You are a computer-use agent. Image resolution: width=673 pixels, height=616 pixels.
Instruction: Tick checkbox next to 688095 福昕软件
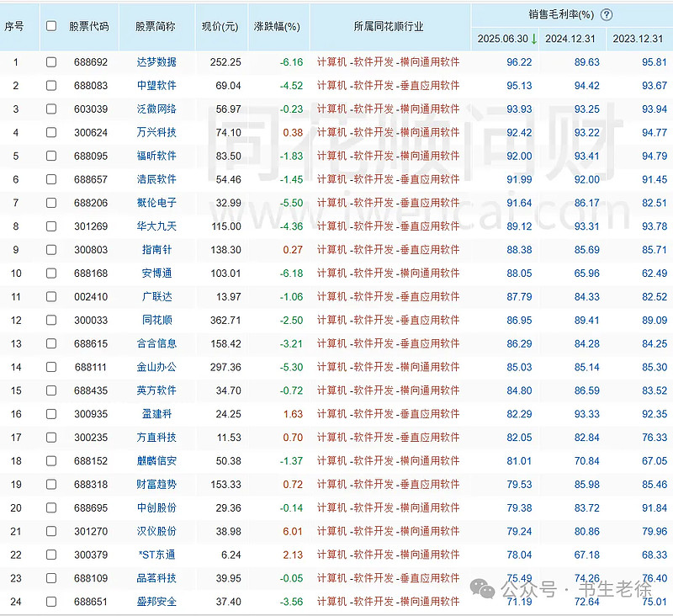51,156
